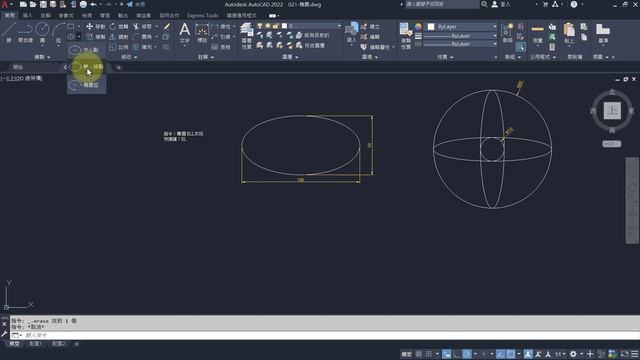The width and height of the screenshot is (640, 360).
Task: Select the Circle tool
Action: coord(42,33)
